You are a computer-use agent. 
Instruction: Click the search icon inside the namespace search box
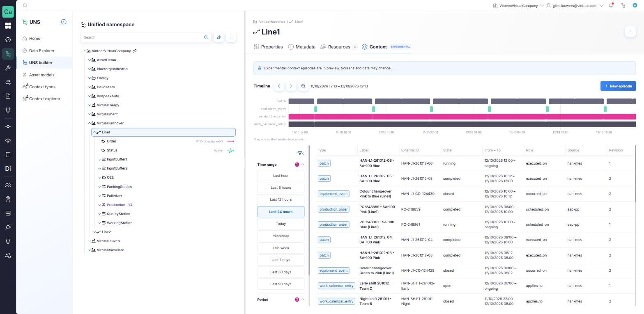(206, 37)
